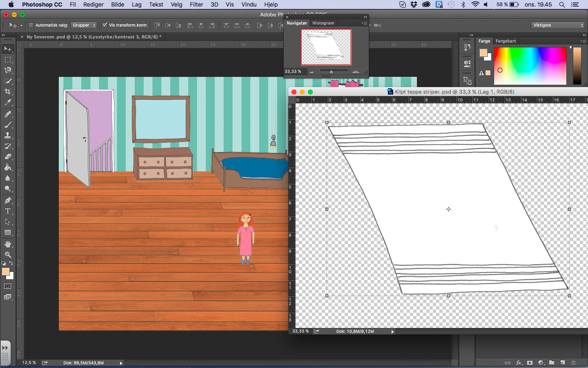The width and height of the screenshot is (588, 368).
Task: Click the Navigator zoom in button
Action: [356, 72]
